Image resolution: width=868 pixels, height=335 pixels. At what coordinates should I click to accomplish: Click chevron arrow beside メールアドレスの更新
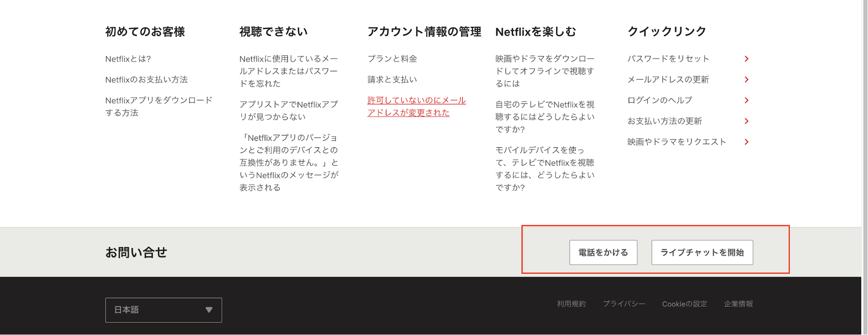746,80
